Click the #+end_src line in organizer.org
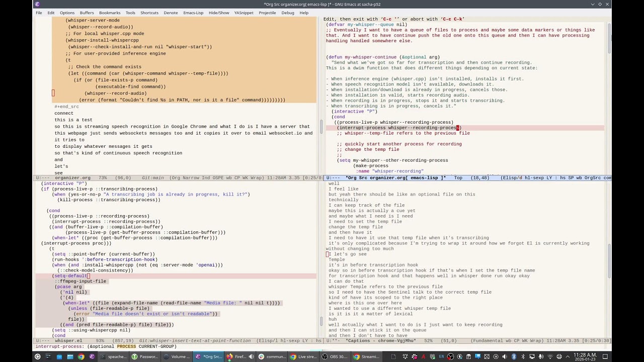The width and height of the screenshot is (644, 362). (66, 107)
